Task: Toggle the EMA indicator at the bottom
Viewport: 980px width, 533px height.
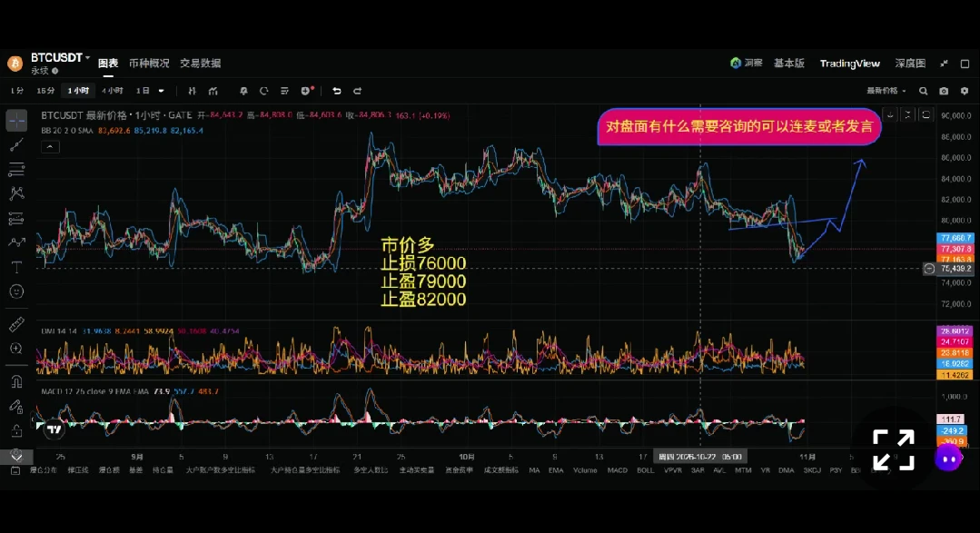Action: tap(556, 470)
